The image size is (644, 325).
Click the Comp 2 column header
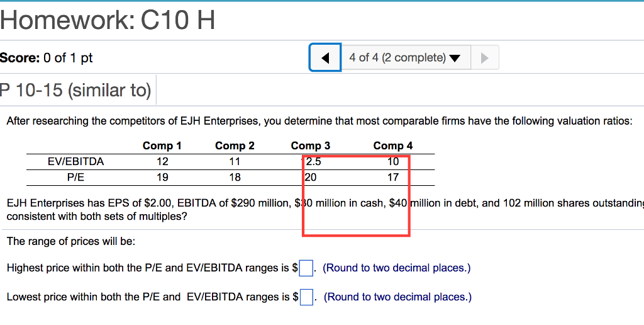coord(235,145)
